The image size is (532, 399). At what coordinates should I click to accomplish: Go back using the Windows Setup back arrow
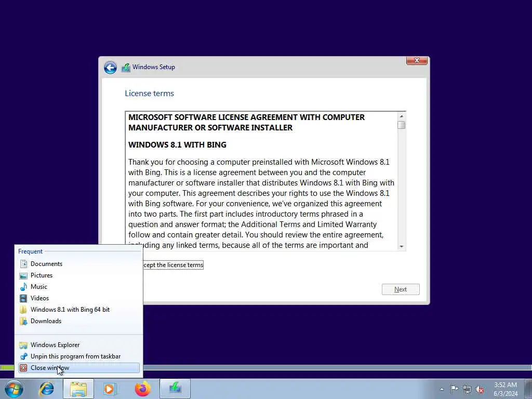point(110,68)
